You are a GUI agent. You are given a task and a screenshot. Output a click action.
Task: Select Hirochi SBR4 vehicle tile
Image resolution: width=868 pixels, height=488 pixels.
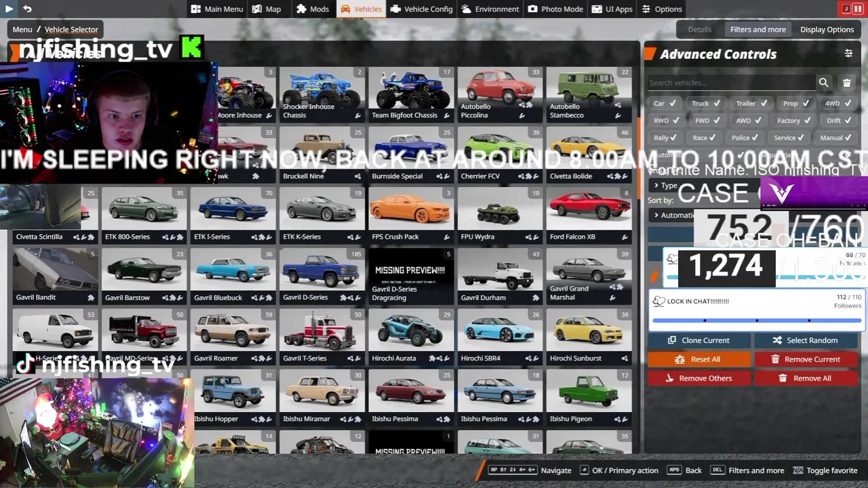coord(500,337)
